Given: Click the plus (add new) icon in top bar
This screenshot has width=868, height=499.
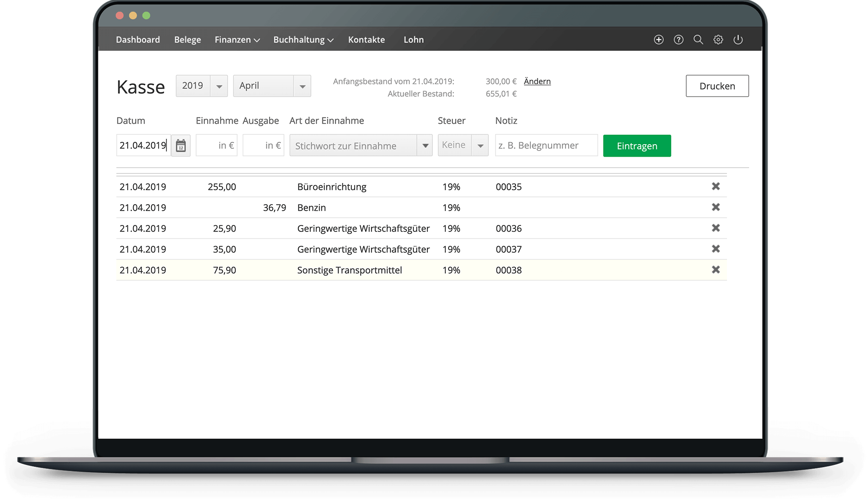Looking at the screenshot, I should click(x=659, y=40).
